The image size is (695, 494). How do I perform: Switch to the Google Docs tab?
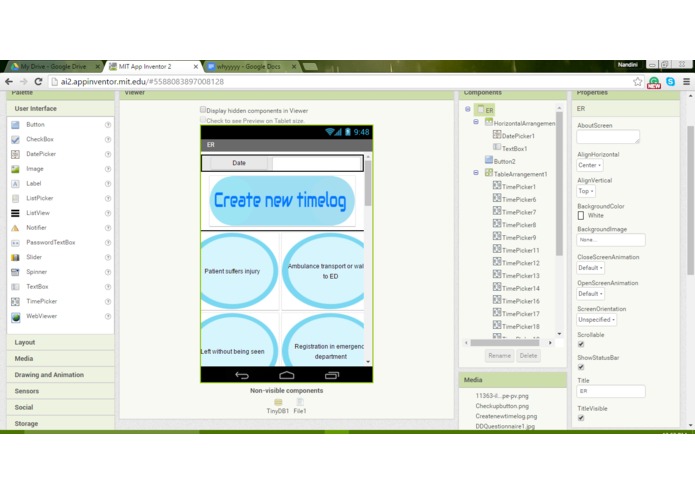251,66
